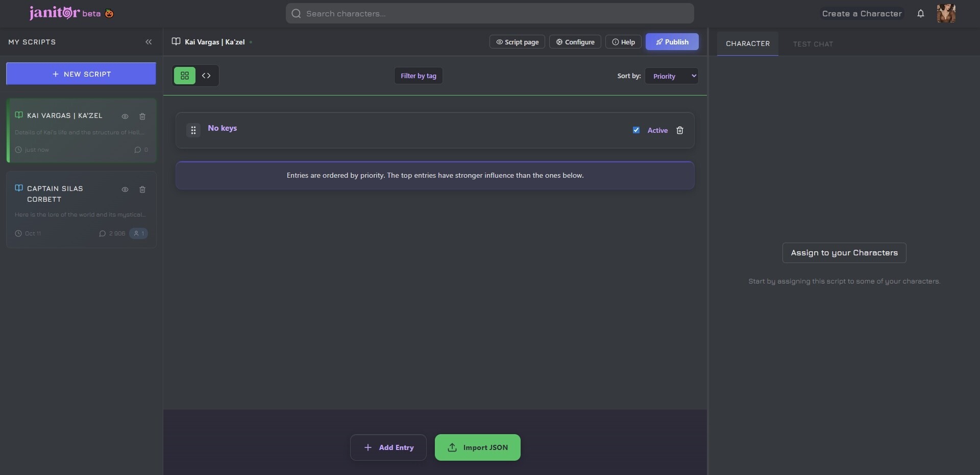The height and width of the screenshot is (475, 980).
Task: Toggle visibility of the Captain Silas Corbett script
Action: [x=125, y=189]
